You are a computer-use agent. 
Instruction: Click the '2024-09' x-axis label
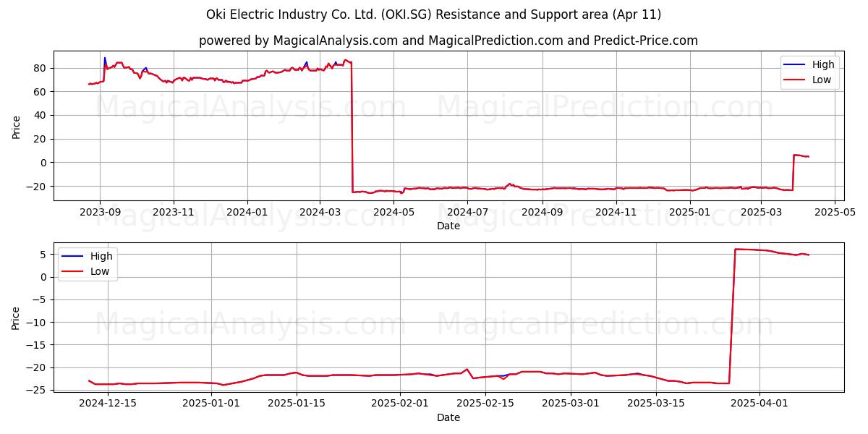[x=542, y=212]
